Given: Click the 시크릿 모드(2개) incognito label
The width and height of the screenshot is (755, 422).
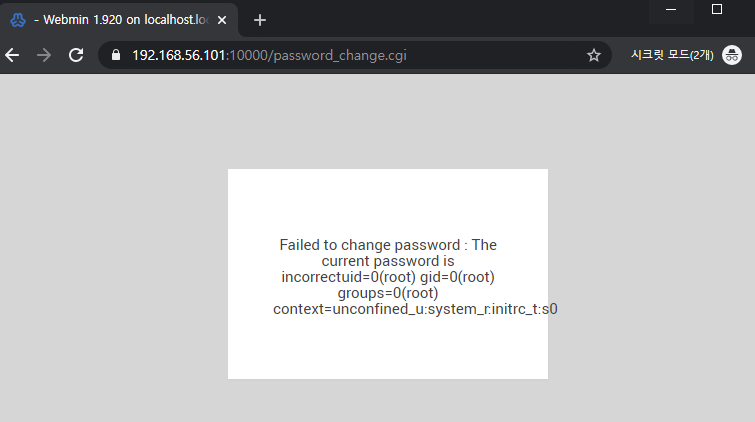Looking at the screenshot, I should click(x=672, y=55).
